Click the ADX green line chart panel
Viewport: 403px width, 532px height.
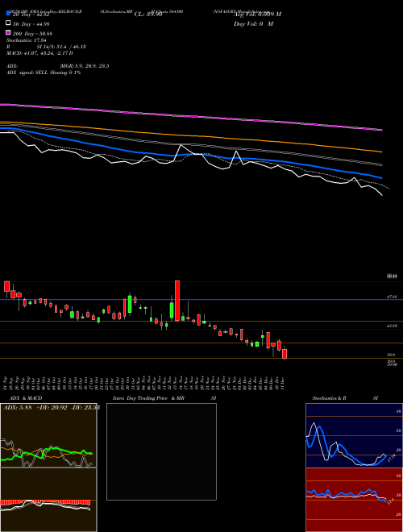(48, 435)
